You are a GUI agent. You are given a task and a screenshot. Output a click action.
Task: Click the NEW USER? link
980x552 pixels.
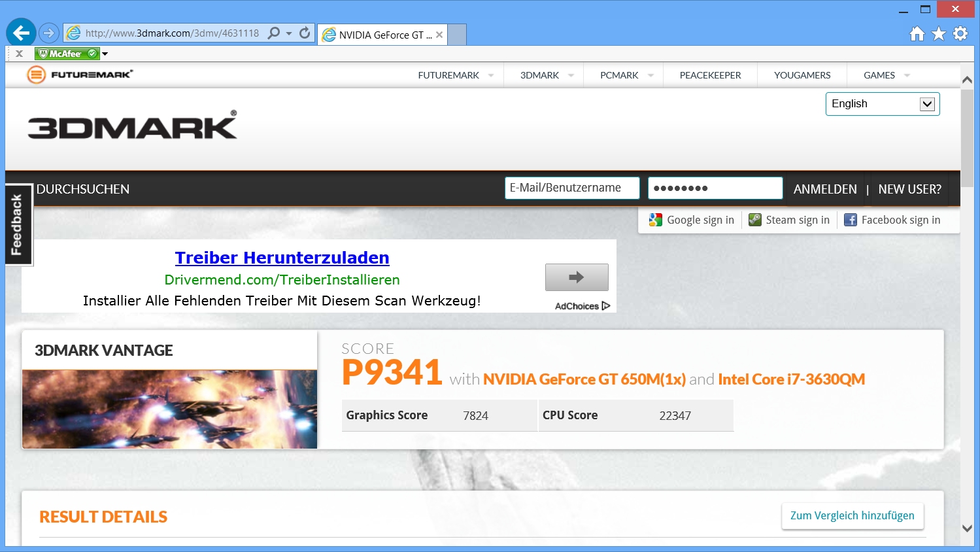coord(910,189)
